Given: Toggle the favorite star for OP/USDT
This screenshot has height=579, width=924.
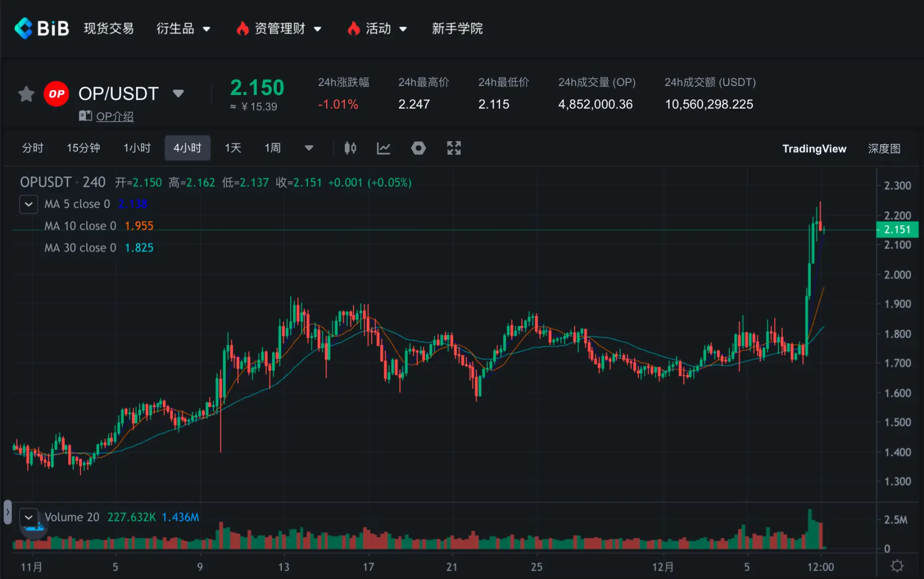Looking at the screenshot, I should click(x=26, y=94).
